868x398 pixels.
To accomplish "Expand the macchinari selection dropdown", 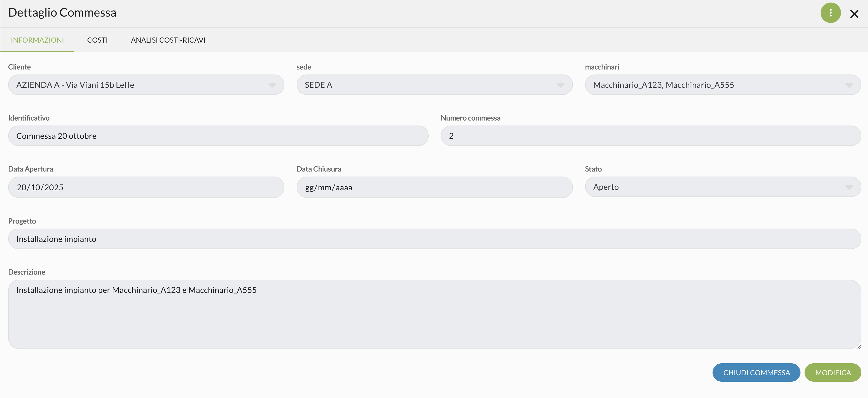I will point(848,85).
